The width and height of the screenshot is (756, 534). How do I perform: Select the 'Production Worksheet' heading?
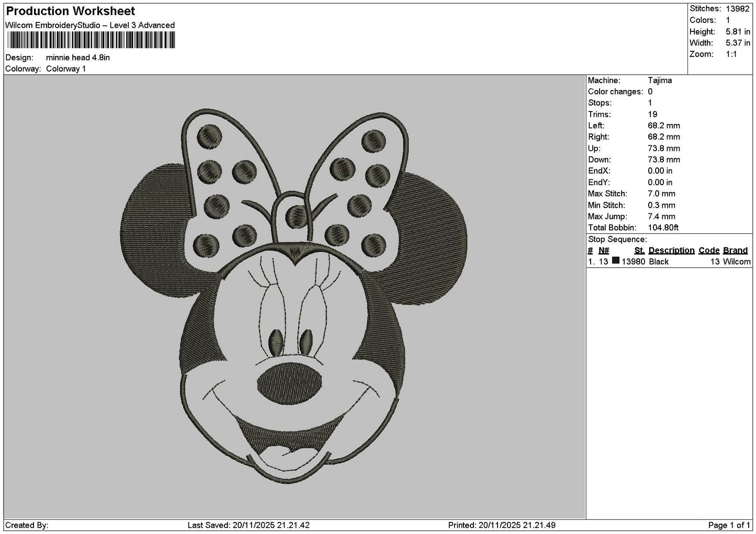click(71, 11)
